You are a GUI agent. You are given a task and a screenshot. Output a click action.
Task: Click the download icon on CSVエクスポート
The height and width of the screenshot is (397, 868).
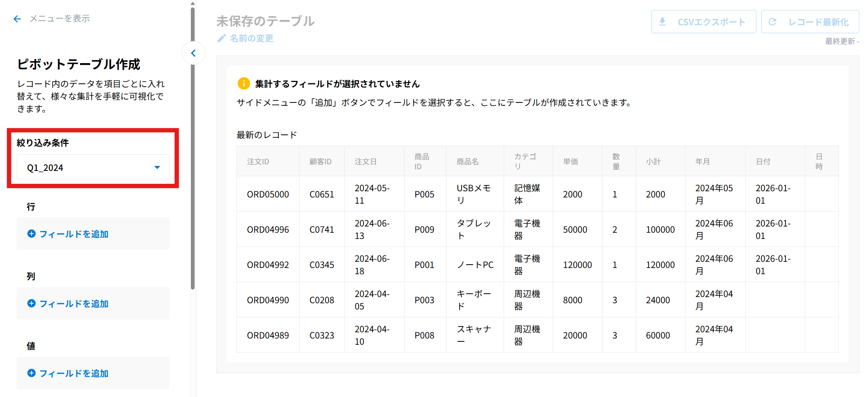pos(663,22)
